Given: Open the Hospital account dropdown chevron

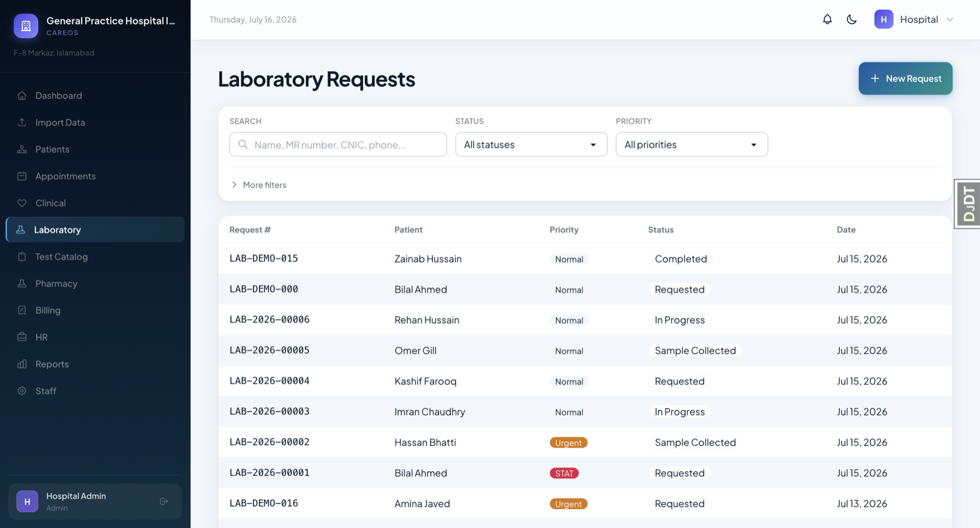Looking at the screenshot, I should click(950, 20).
